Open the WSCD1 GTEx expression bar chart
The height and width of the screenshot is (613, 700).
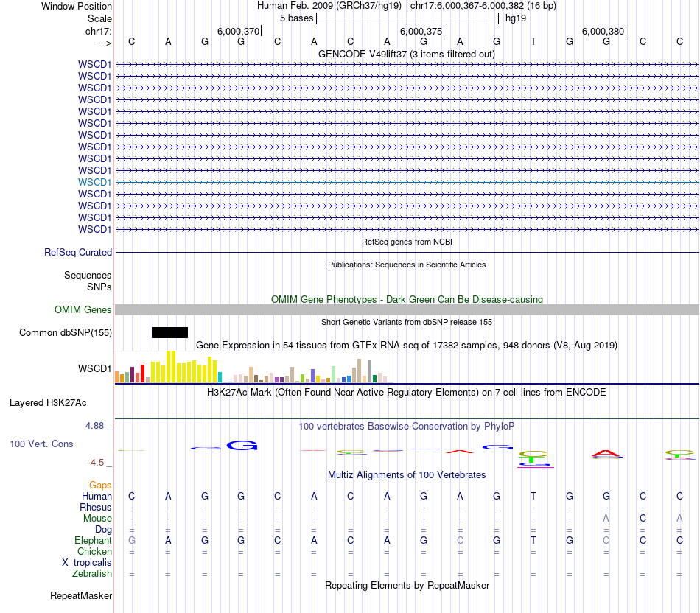(254, 367)
